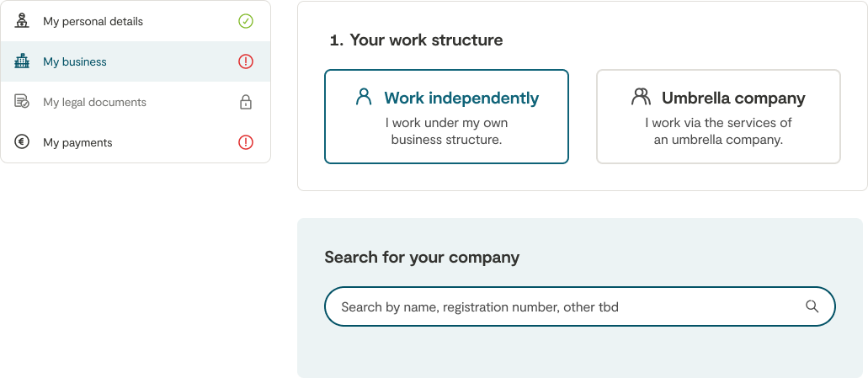Click the lock icon beside My legal documents

point(246,103)
